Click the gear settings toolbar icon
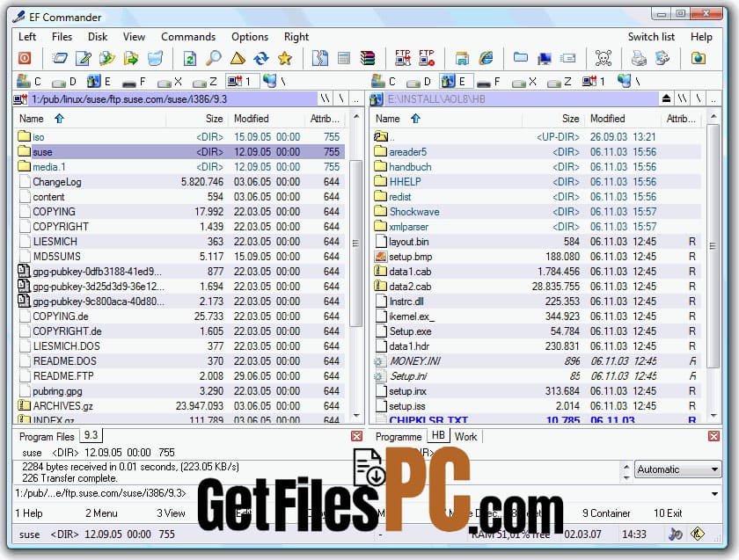The width and height of the screenshot is (739, 560). [662, 58]
